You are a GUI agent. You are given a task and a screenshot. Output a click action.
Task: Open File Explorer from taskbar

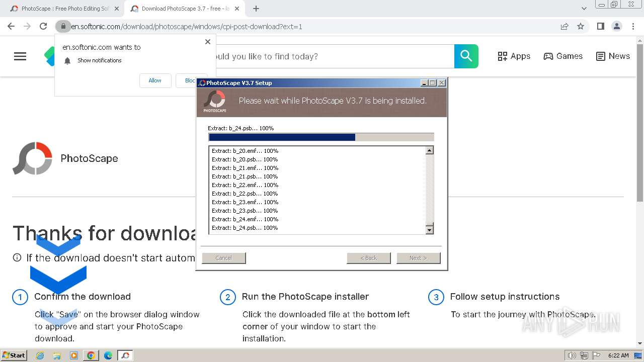click(x=57, y=355)
